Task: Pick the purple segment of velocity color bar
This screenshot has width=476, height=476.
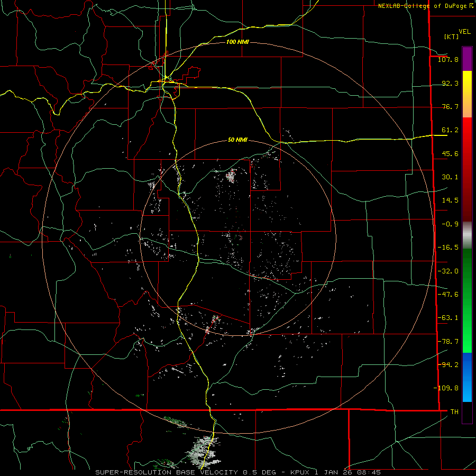Action: 467,59
